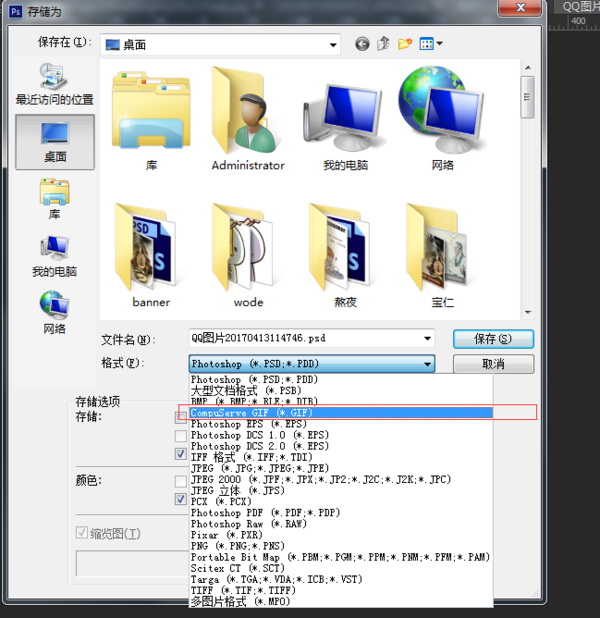Viewport: 600px width, 618px height.
Task: Choose Pixar (*.PXR) format
Action: (x=341, y=535)
